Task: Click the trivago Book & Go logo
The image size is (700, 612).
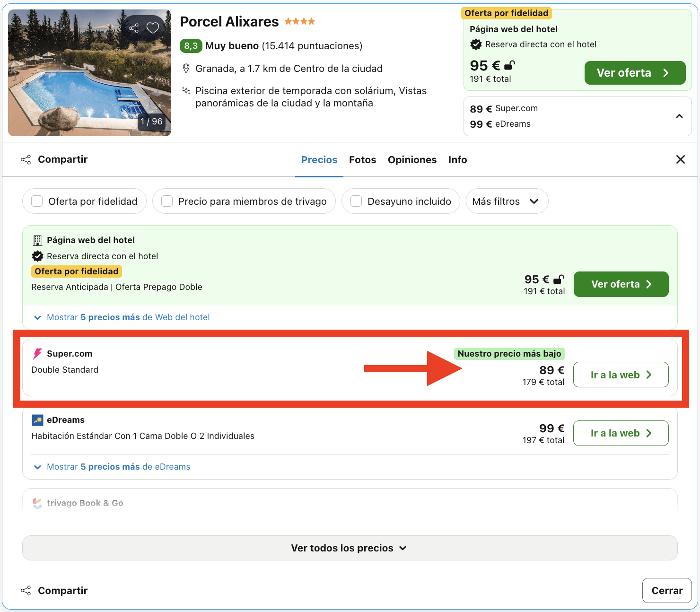Action: tap(37, 503)
